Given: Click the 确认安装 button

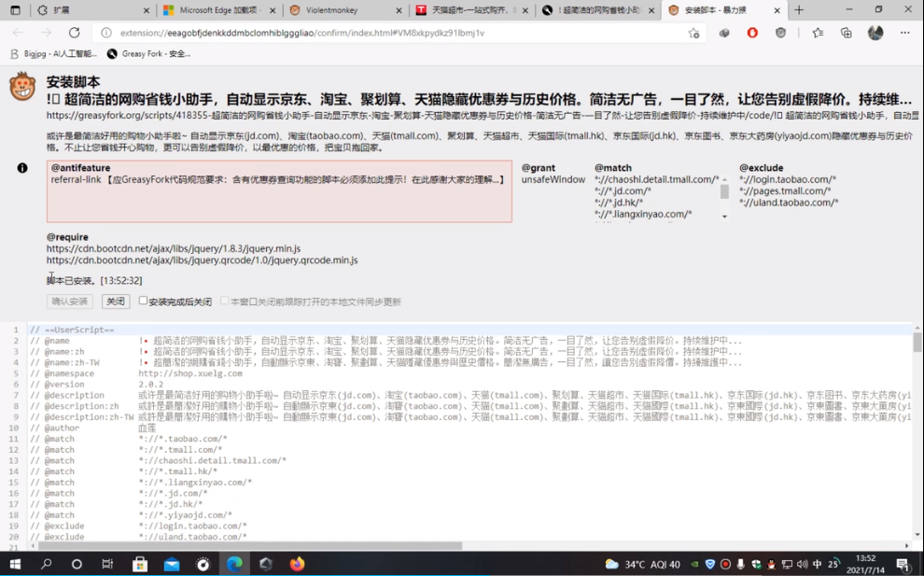Looking at the screenshot, I should [x=70, y=302].
